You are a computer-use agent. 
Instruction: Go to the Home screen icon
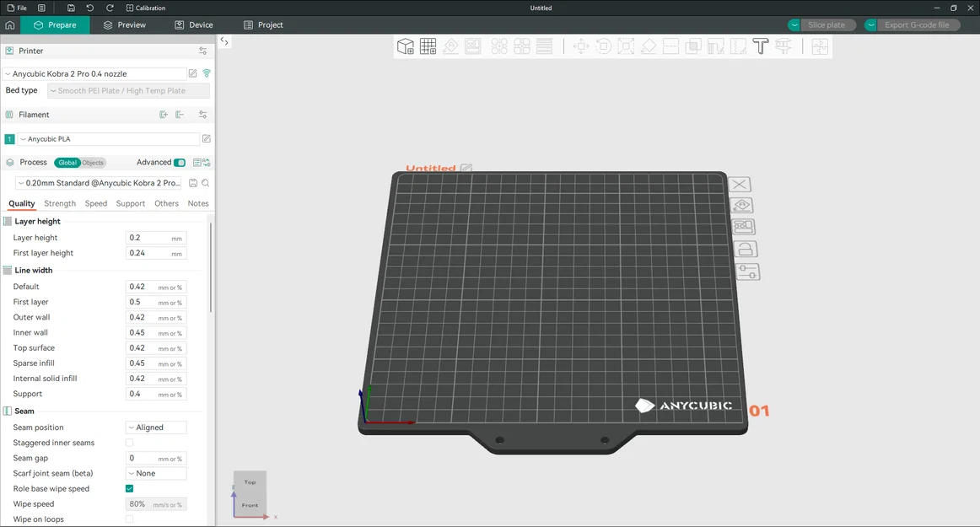10,25
